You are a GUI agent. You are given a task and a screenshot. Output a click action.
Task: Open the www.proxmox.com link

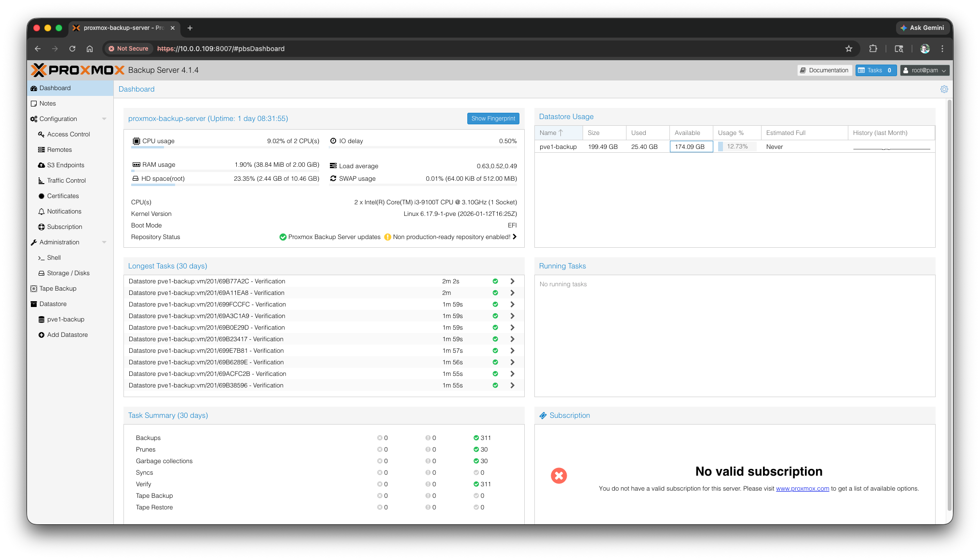(x=802, y=489)
